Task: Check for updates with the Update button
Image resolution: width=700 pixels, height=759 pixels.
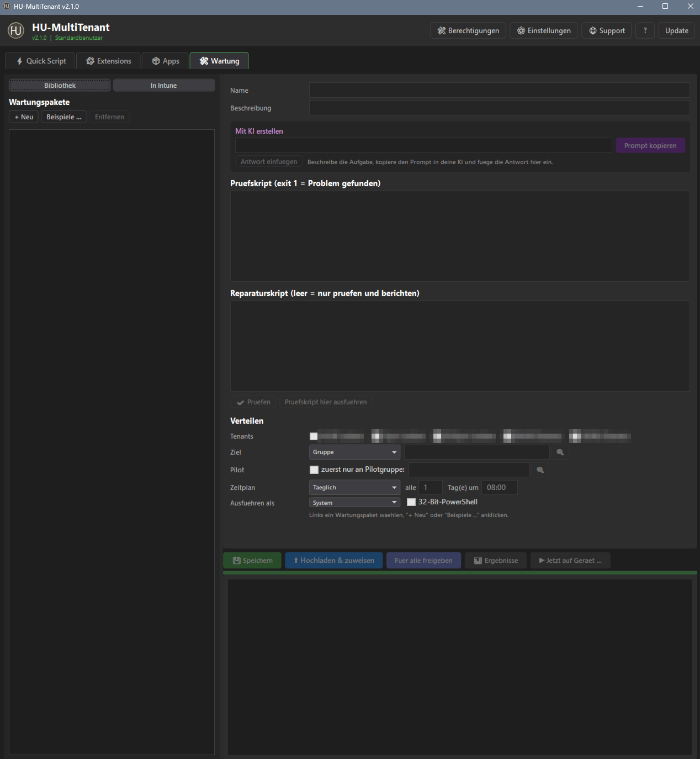Action: click(x=677, y=31)
